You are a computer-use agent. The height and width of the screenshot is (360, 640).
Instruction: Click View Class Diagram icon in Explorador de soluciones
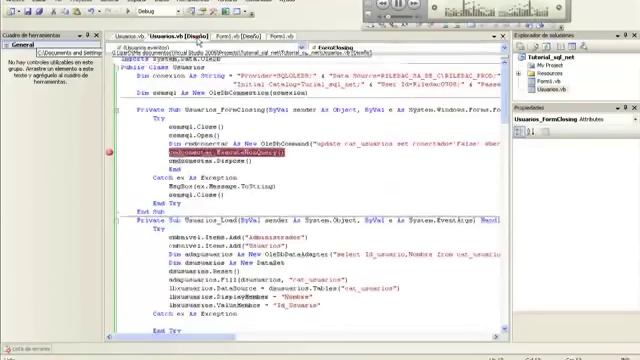(584, 47)
